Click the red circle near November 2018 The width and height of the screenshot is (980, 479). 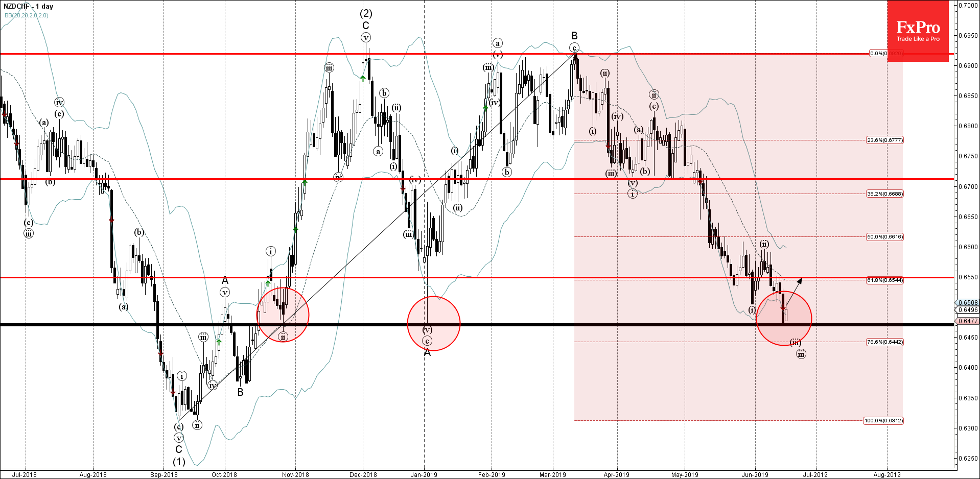click(x=283, y=314)
